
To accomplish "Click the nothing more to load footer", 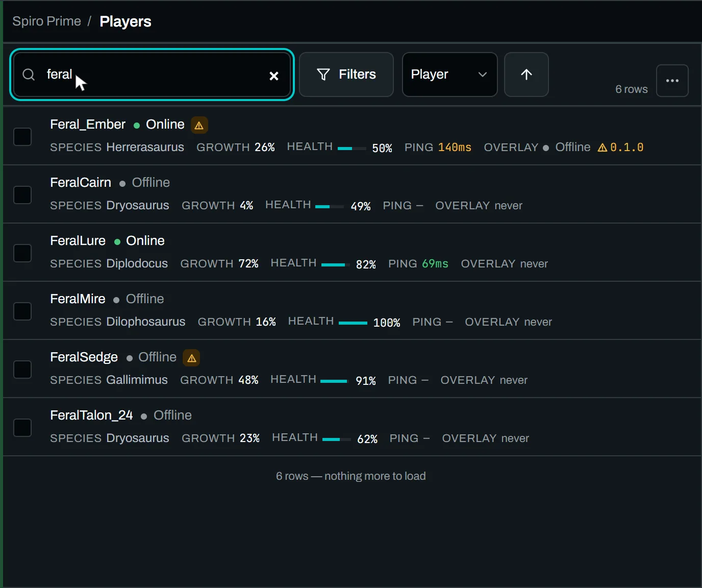I will tap(351, 476).
